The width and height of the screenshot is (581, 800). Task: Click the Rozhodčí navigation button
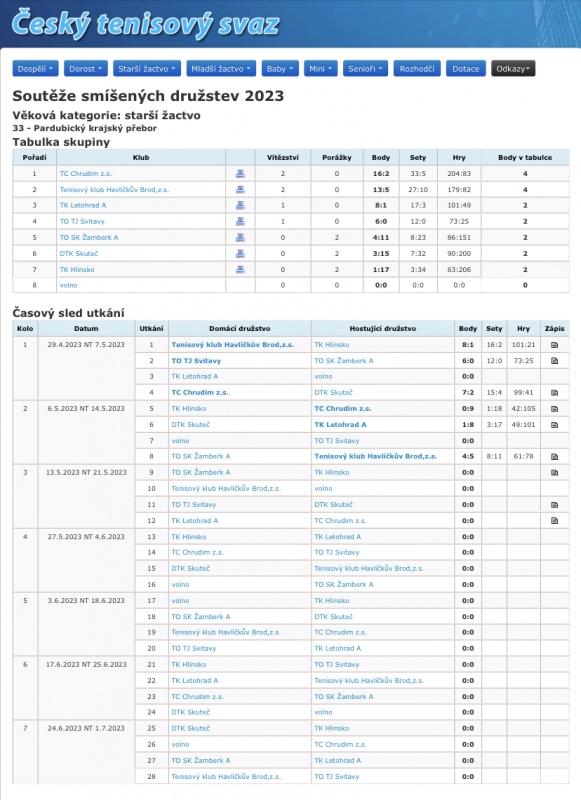click(x=417, y=69)
